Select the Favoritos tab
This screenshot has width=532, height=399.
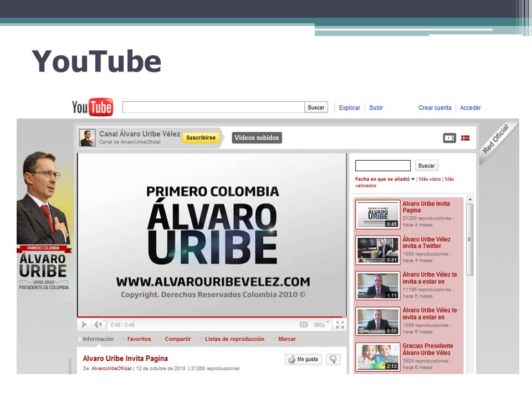139,339
